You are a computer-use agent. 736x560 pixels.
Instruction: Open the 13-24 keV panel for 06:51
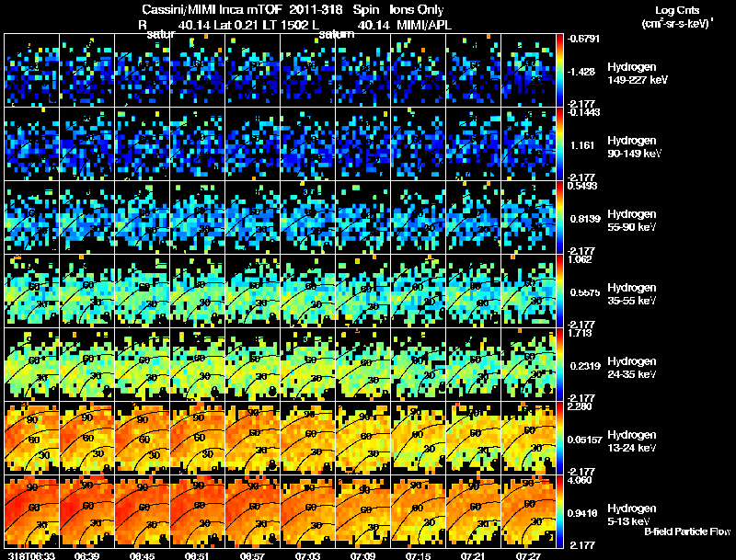click(x=197, y=439)
